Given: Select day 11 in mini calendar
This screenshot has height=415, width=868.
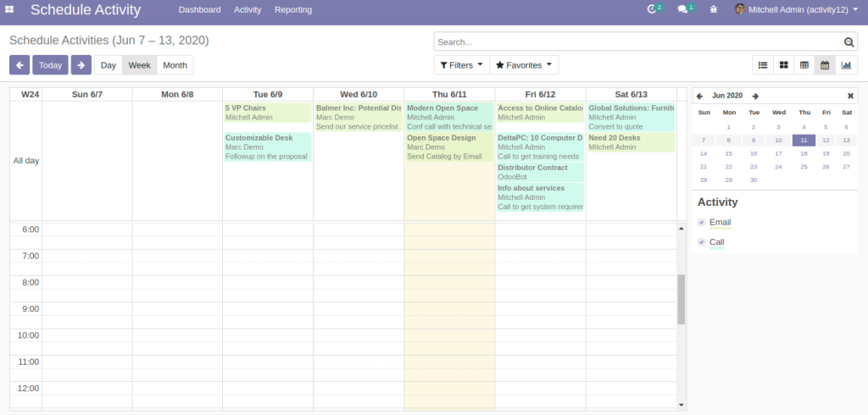Looking at the screenshot, I should pyautogui.click(x=804, y=141).
